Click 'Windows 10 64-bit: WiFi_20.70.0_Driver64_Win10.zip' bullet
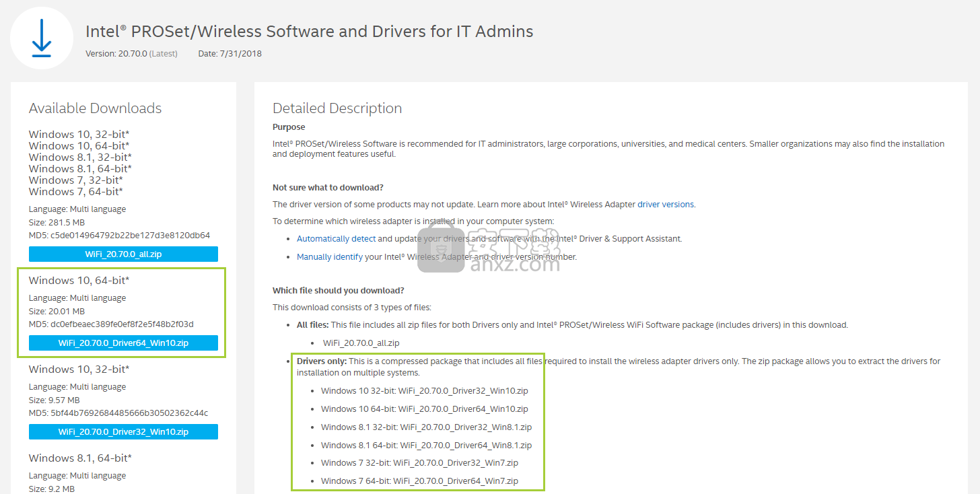980x494 pixels. pos(425,409)
